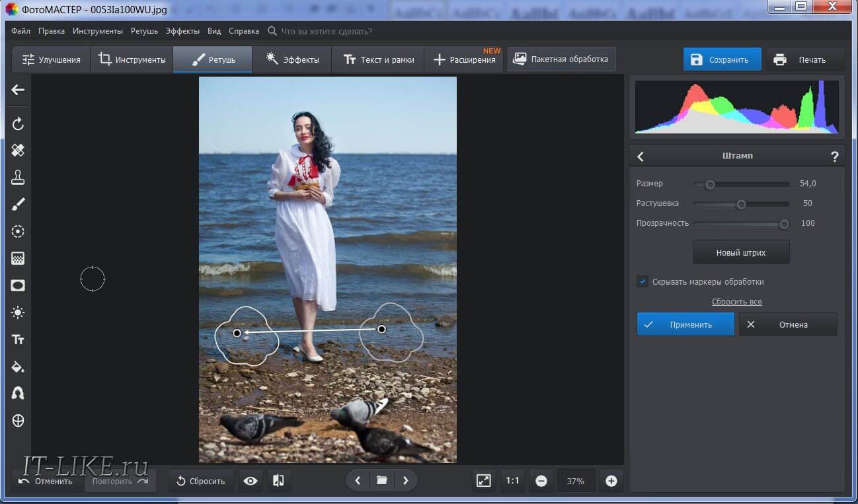Select the rotate/restore tool in left sidebar
Image resolution: width=858 pixels, height=504 pixels.
click(18, 124)
